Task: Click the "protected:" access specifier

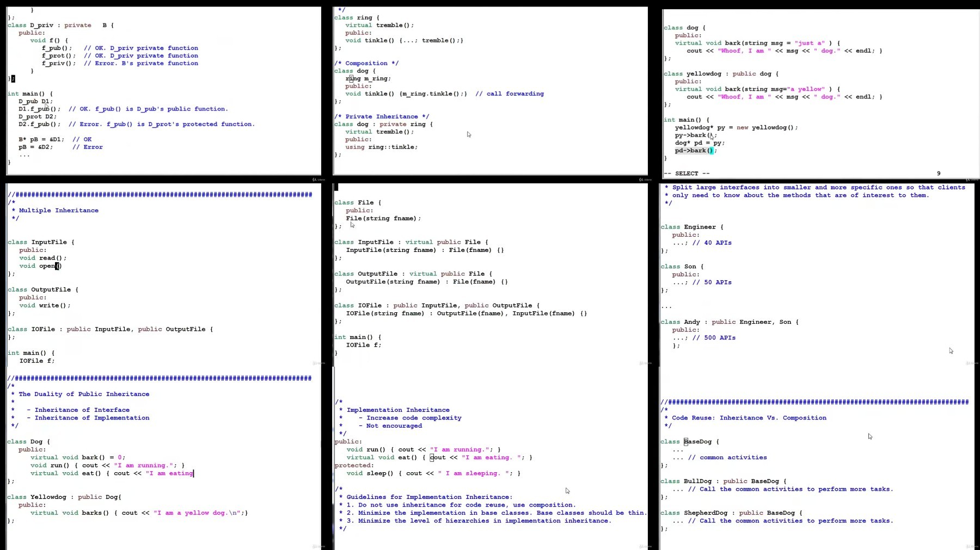Action: [354, 466]
